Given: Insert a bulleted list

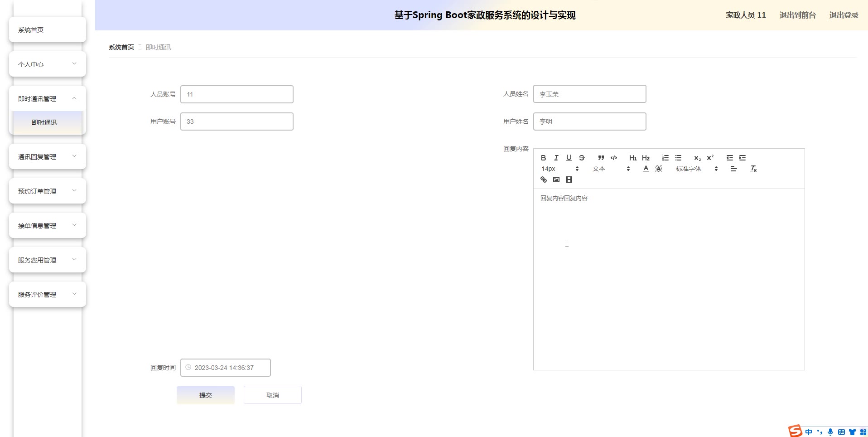Looking at the screenshot, I should coord(678,158).
